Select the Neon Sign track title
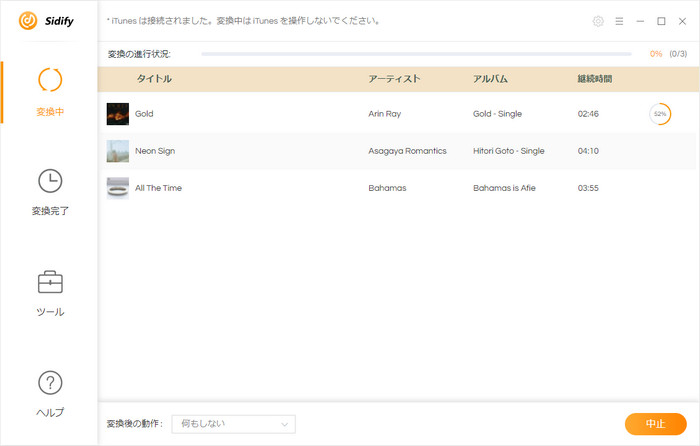The width and height of the screenshot is (700, 446). [155, 151]
